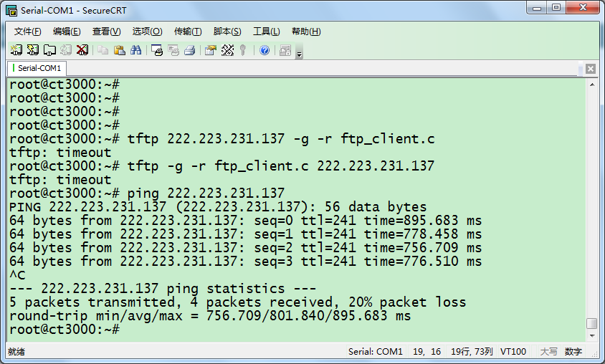
Task: Click the Disconnect red X icon
Action: [x=82, y=50]
